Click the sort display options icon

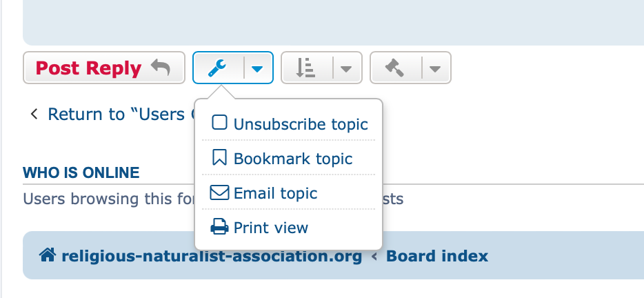pyautogui.click(x=305, y=68)
